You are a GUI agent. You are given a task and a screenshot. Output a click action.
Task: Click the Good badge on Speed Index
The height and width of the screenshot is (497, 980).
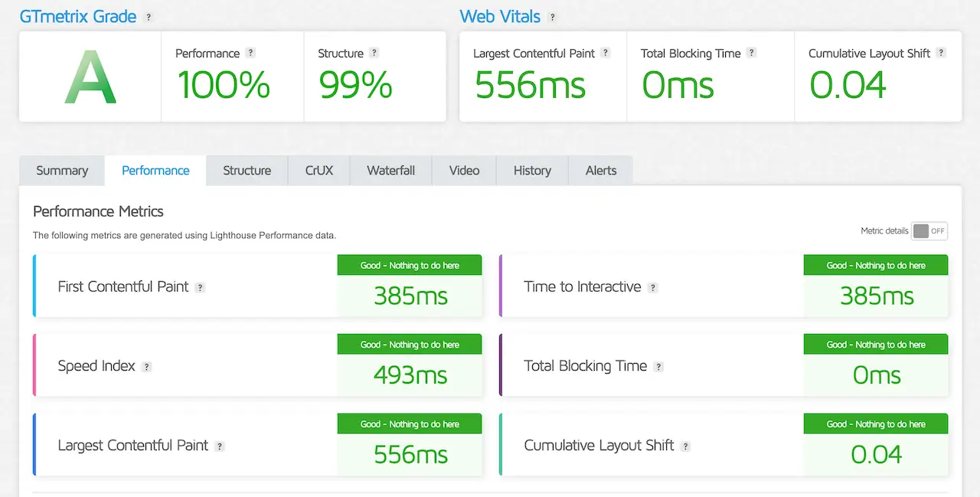tap(409, 344)
